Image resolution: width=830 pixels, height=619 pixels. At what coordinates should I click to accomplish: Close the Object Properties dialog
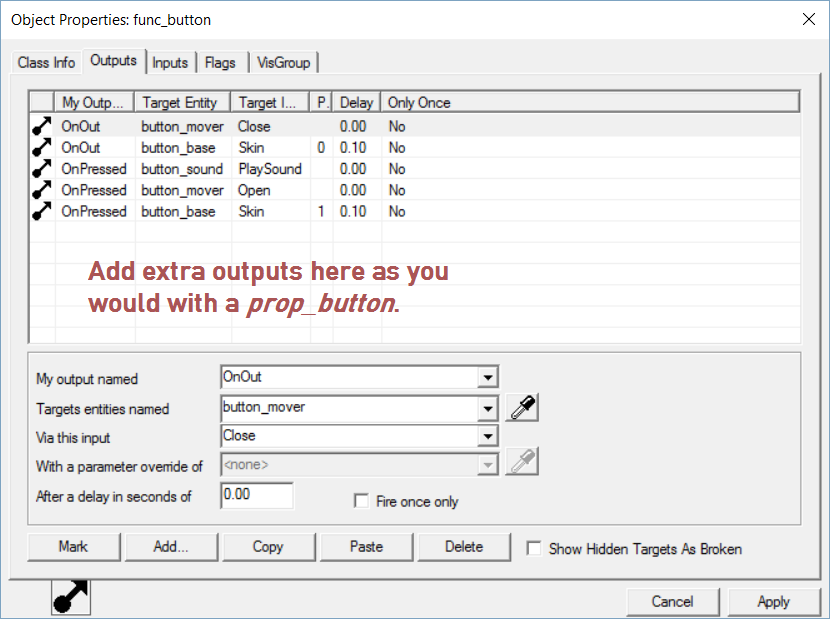click(x=808, y=20)
